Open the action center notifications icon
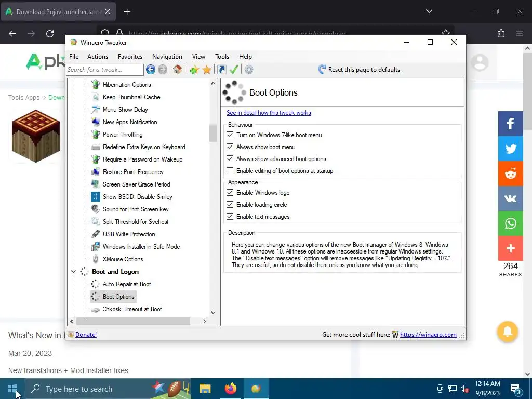The height and width of the screenshot is (399, 532). (515, 389)
